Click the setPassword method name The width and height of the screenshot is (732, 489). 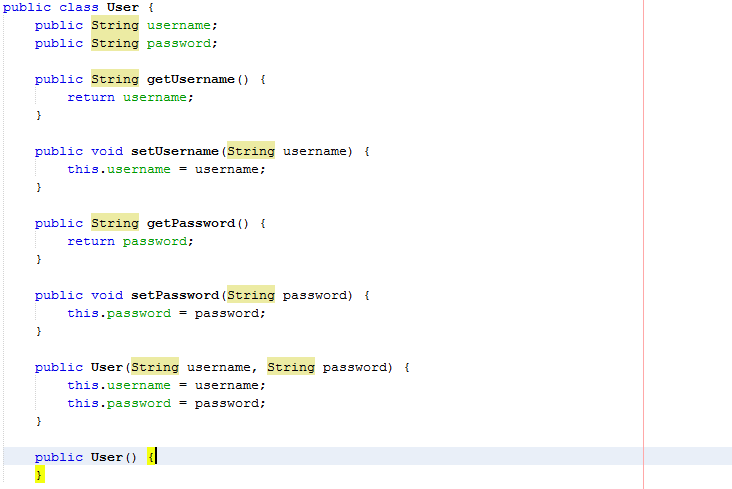point(175,295)
